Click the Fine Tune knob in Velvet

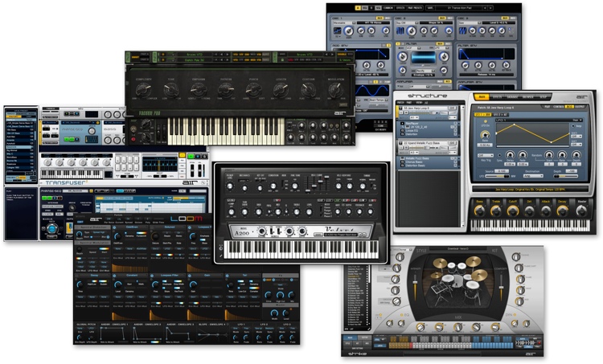pyautogui.click(x=294, y=186)
